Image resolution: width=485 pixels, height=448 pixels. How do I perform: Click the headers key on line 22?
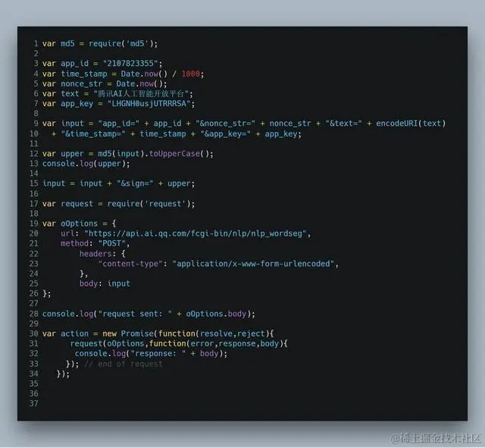(x=95, y=254)
